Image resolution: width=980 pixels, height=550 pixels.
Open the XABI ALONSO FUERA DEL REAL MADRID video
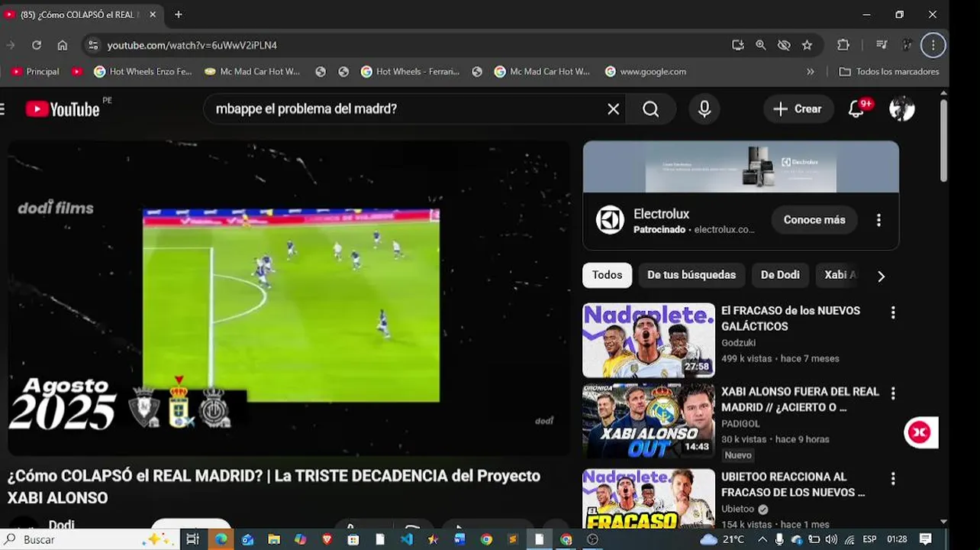(800, 400)
